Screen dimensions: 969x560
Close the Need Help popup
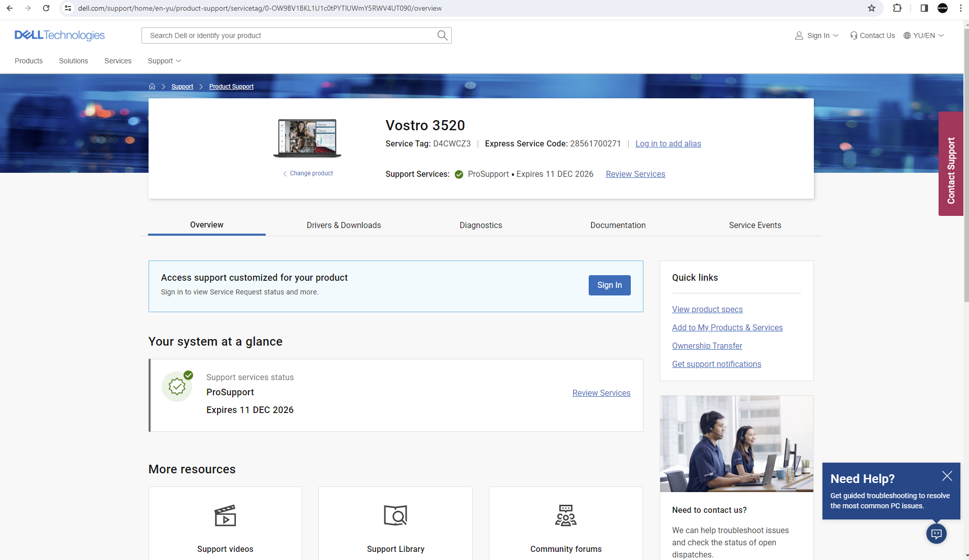[x=947, y=476]
